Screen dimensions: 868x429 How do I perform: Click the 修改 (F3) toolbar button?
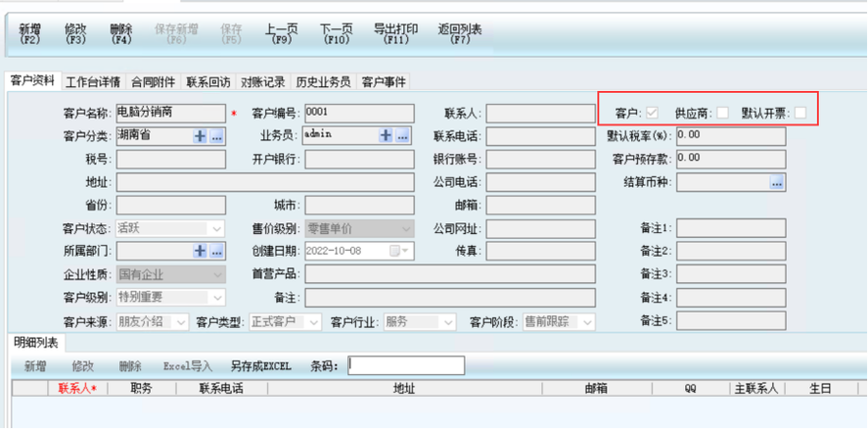click(x=75, y=34)
